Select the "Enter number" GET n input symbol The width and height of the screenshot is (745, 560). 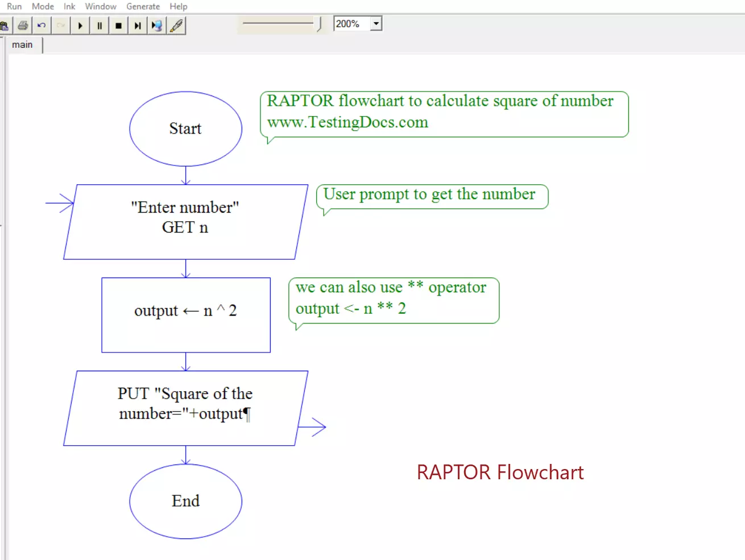pyautogui.click(x=185, y=222)
